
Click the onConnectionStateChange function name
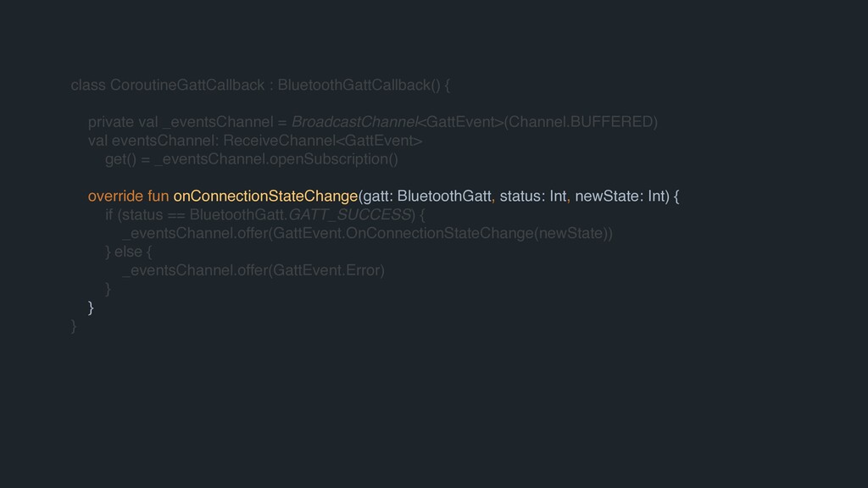tap(265, 197)
